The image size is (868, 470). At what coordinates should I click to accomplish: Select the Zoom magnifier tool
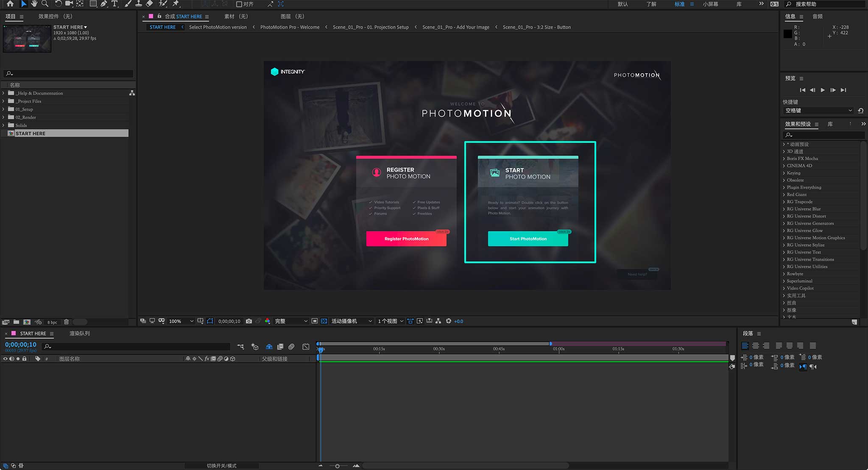(x=45, y=4)
